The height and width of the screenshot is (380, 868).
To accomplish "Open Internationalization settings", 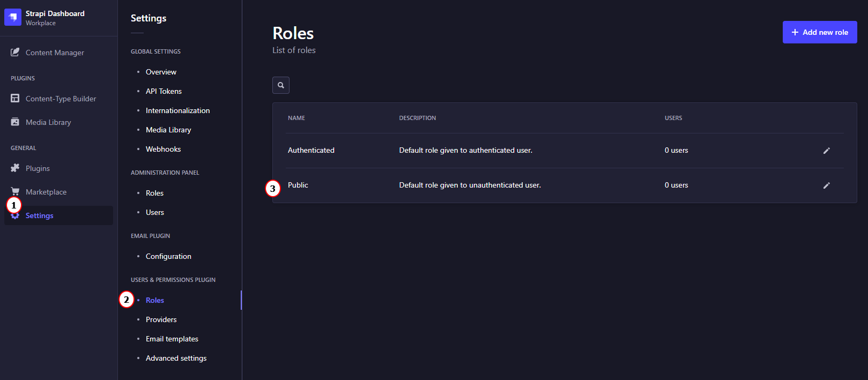I will coord(177,110).
